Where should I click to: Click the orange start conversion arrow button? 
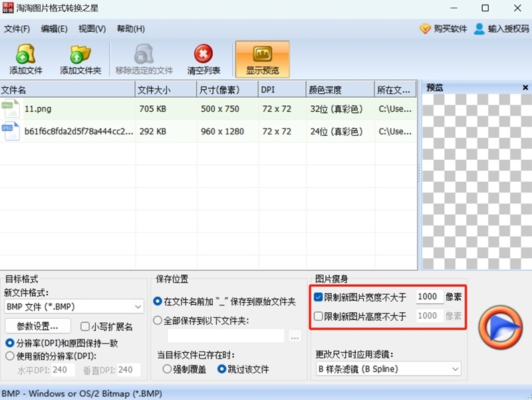[x=500, y=325]
